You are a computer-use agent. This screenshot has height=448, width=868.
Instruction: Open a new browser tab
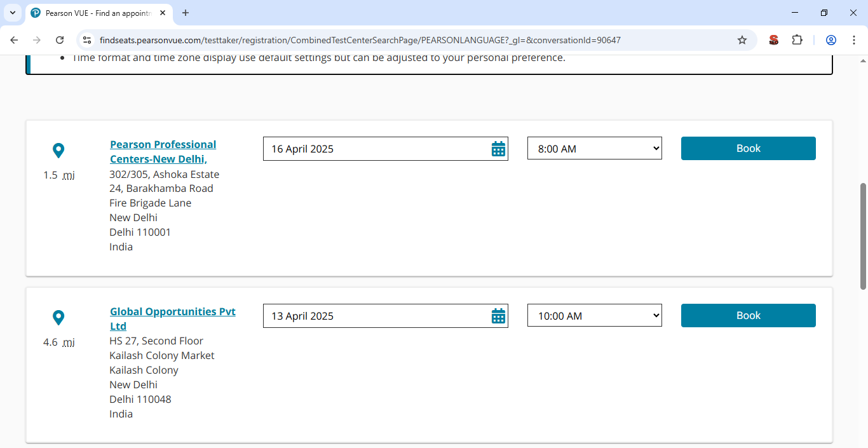[x=186, y=13]
